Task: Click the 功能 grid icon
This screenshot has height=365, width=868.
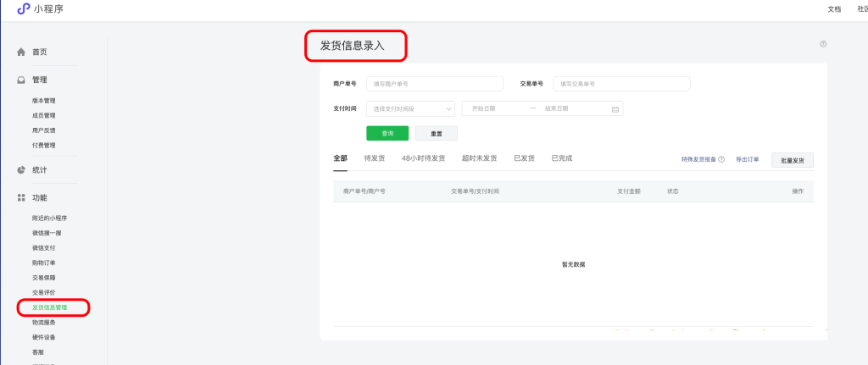Action: [21, 198]
